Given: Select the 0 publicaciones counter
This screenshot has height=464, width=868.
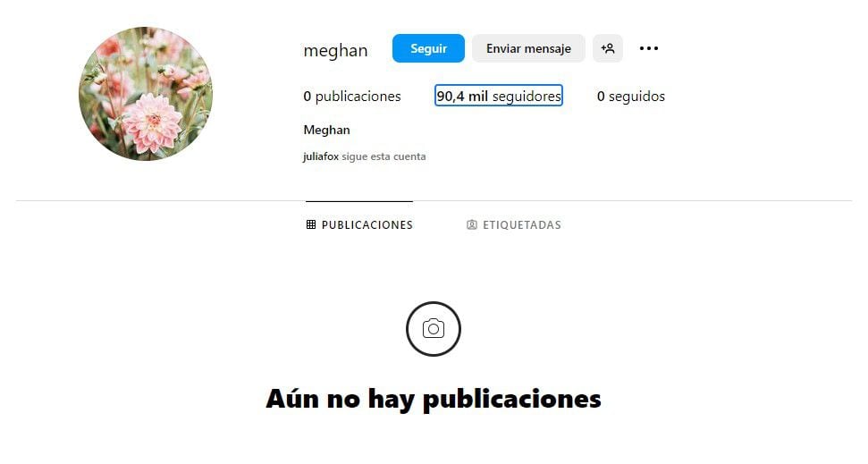Looking at the screenshot, I should [352, 97].
